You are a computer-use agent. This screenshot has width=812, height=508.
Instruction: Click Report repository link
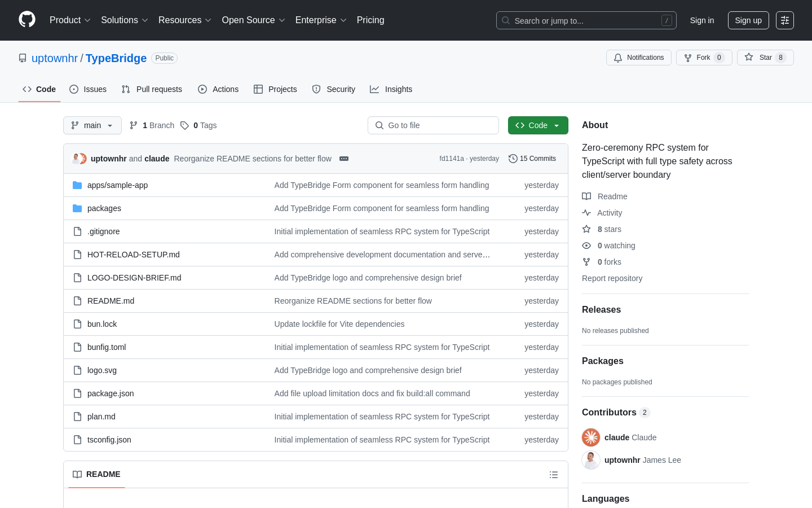coord(612,278)
